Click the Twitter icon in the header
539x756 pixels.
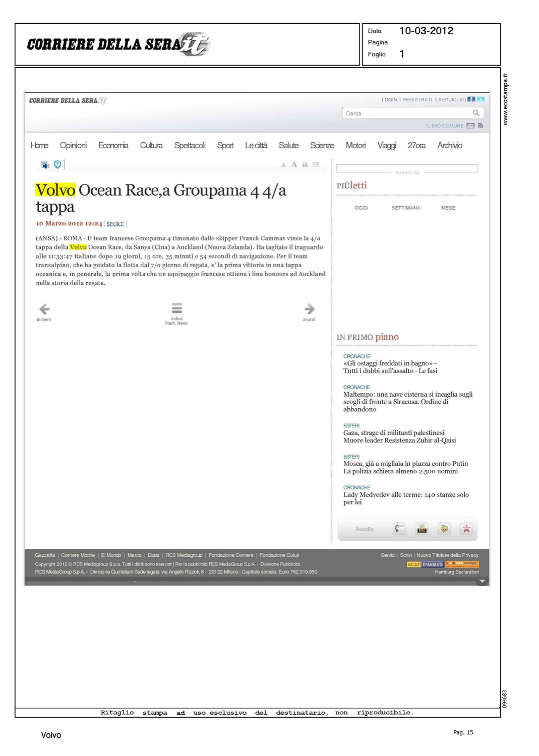tap(481, 99)
